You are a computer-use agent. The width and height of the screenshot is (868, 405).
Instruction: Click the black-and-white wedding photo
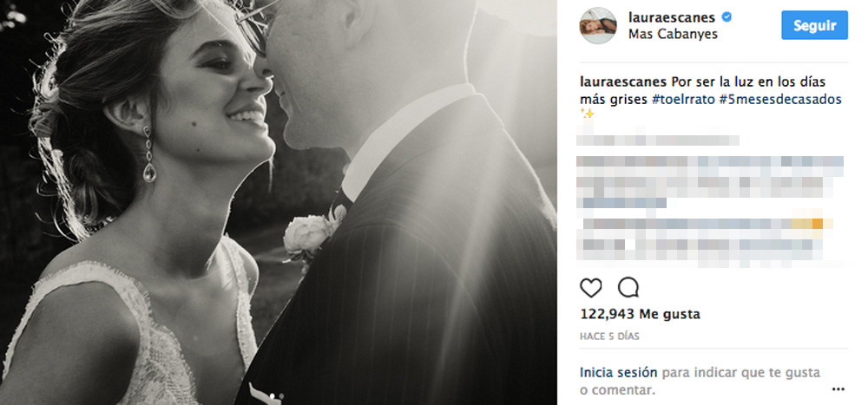point(279,203)
